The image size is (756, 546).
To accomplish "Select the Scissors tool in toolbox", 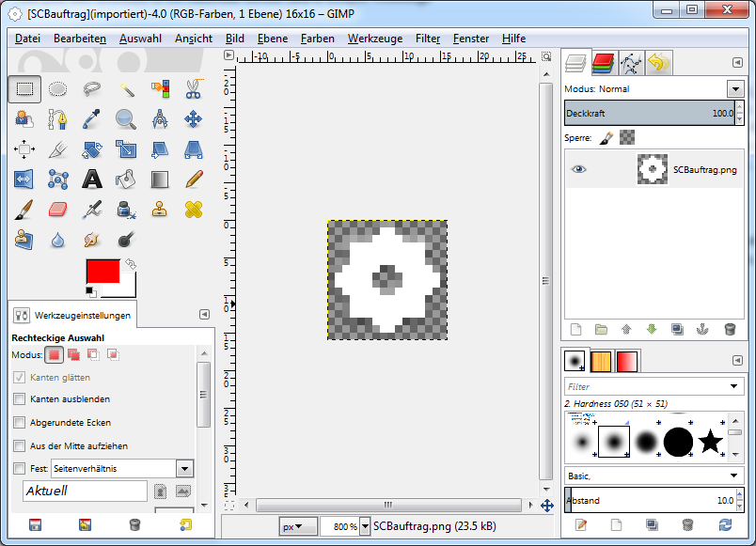I will coord(193,90).
